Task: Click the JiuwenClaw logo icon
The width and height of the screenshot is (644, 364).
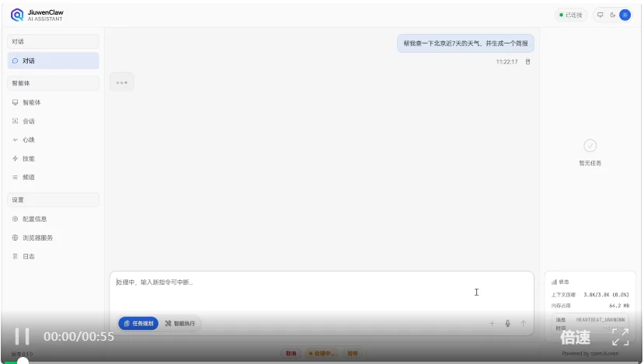Action: point(17,16)
